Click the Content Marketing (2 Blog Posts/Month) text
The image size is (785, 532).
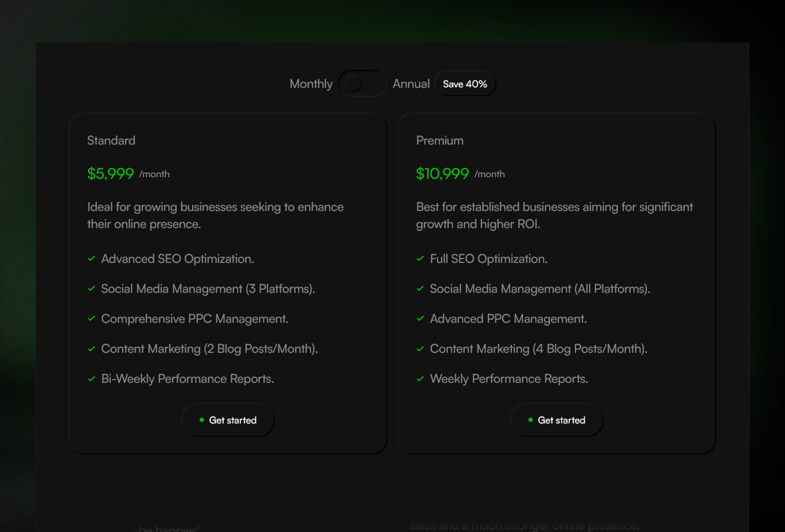pos(209,349)
